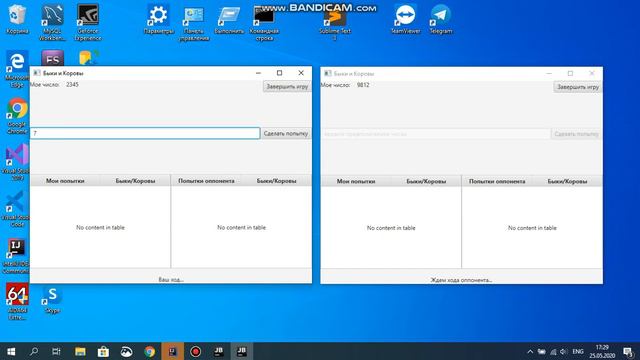The height and width of the screenshot is (360, 640).
Task: Open the volume control in system tray
Action: tap(564, 351)
